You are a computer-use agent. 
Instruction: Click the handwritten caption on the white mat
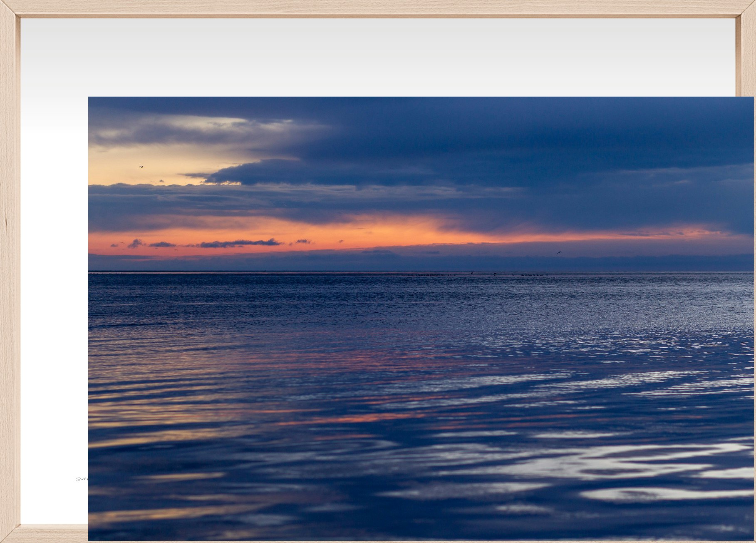82,479
